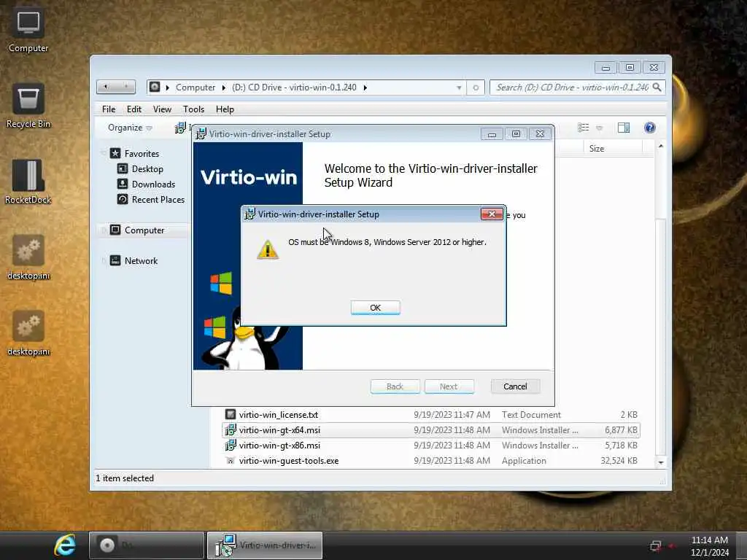Select virtio-win-gt-x64.msi file

tap(430, 430)
